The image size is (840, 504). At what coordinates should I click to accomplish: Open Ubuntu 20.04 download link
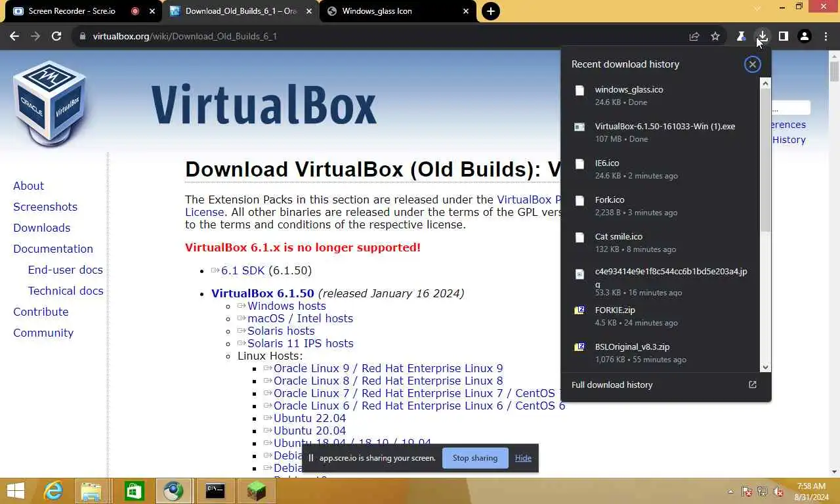click(310, 430)
